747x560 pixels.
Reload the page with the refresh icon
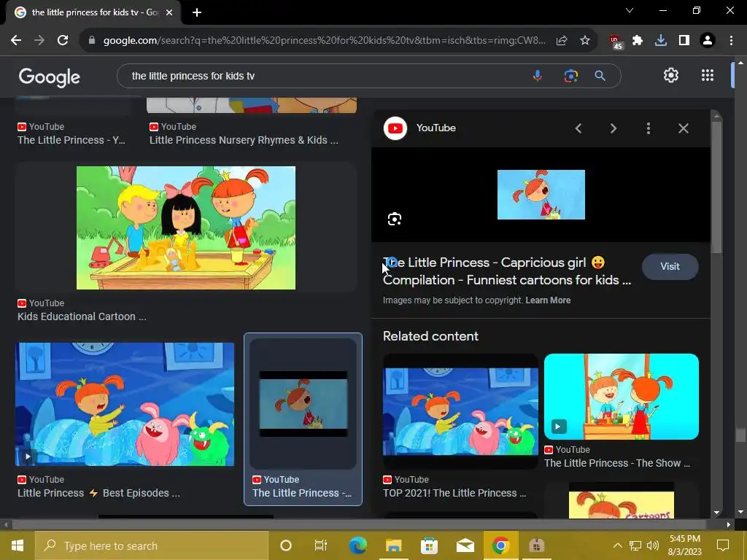pos(63,41)
